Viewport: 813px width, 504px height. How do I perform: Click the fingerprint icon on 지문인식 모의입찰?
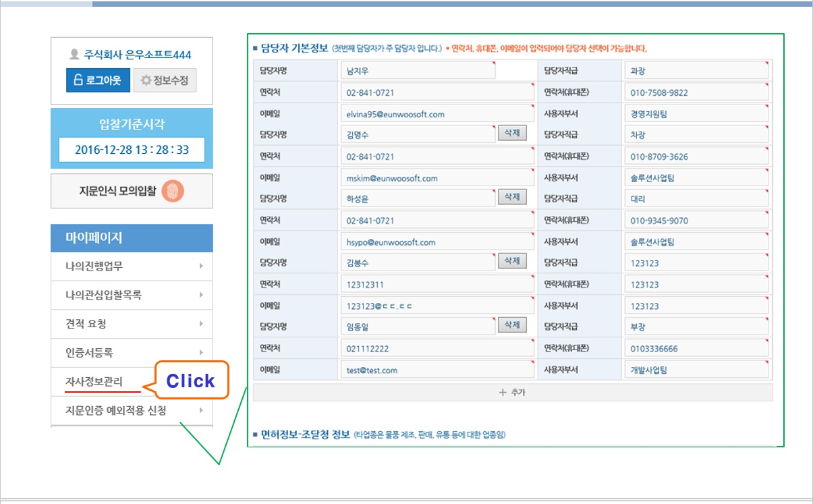(x=173, y=192)
